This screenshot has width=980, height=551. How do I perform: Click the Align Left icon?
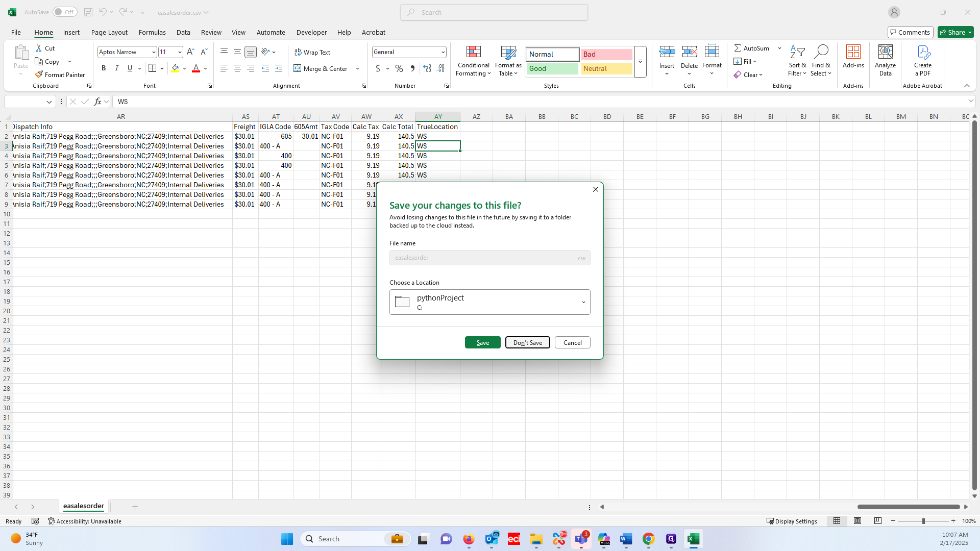[224, 68]
